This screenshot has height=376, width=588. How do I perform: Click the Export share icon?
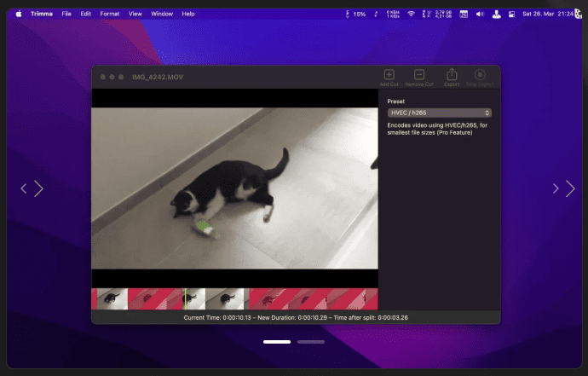(452, 74)
